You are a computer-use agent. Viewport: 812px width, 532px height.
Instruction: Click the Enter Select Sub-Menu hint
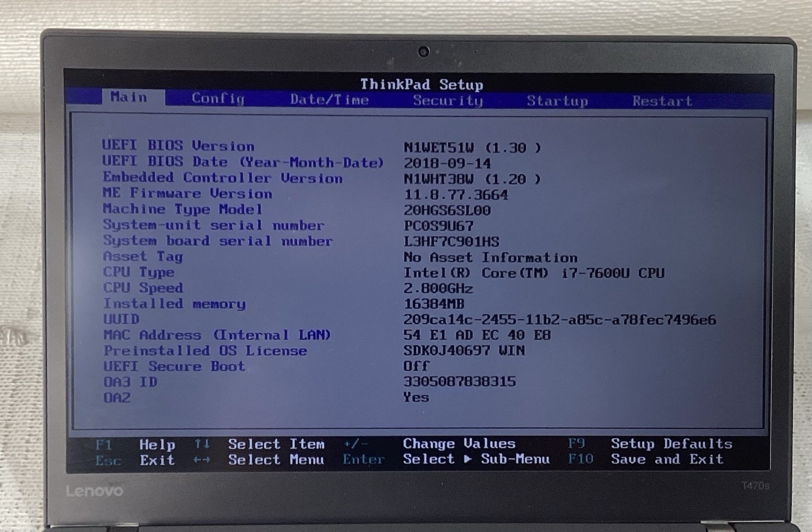click(x=447, y=459)
